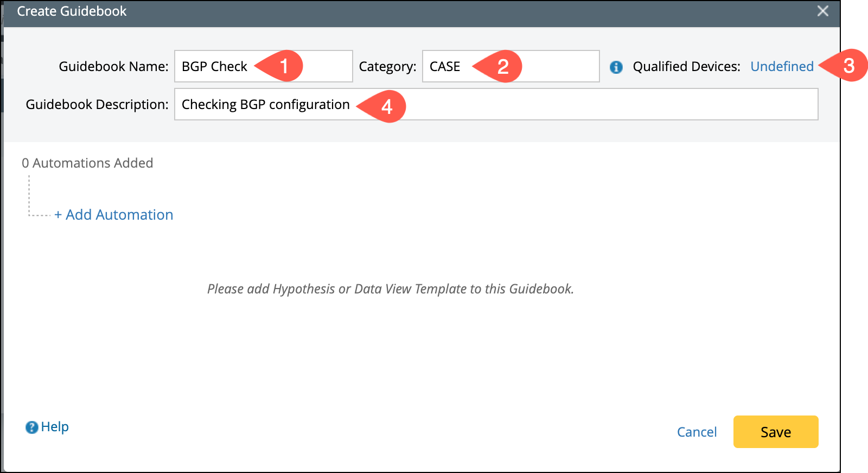Image resolution: width=868 pixels, height=473 pixels.
Task: Click the 0 Automations Added heading
Action: [x=87, y=163]
